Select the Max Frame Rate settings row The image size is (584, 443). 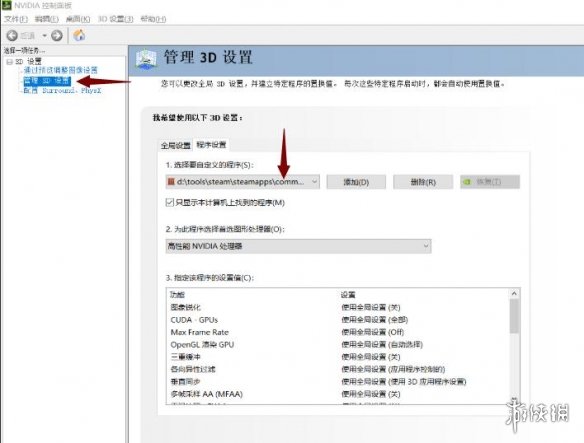pyautogui.click(x=338, y=332)
